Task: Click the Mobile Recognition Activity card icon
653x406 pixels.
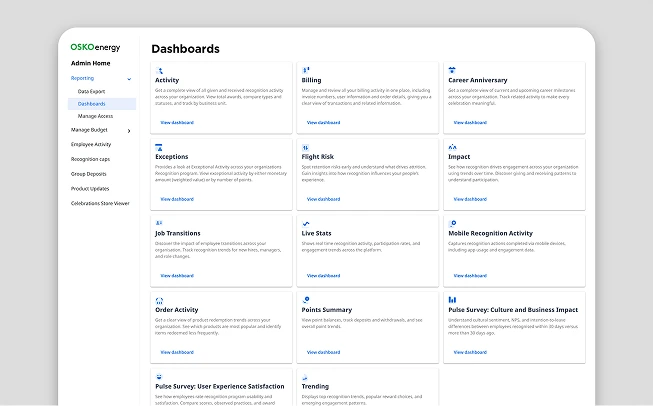Action: click(452, 224)
